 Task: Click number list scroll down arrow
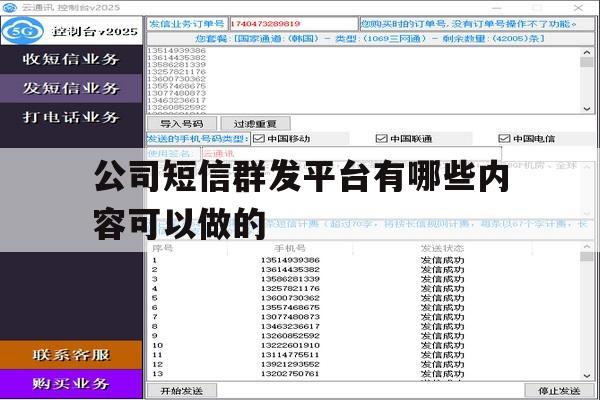click(x=587, y=109)
